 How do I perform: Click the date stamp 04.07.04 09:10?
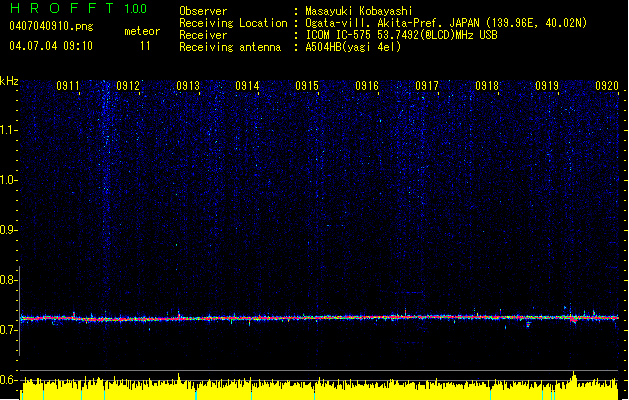51,46
